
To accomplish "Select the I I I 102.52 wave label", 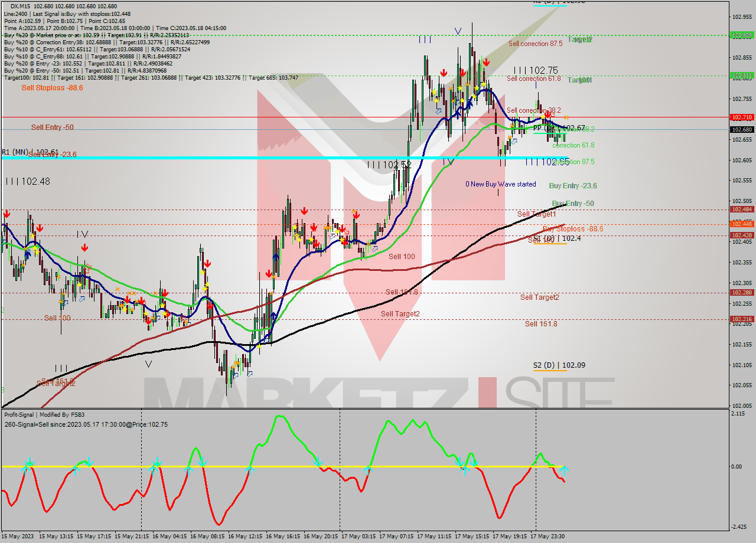I will click(389, 165).
